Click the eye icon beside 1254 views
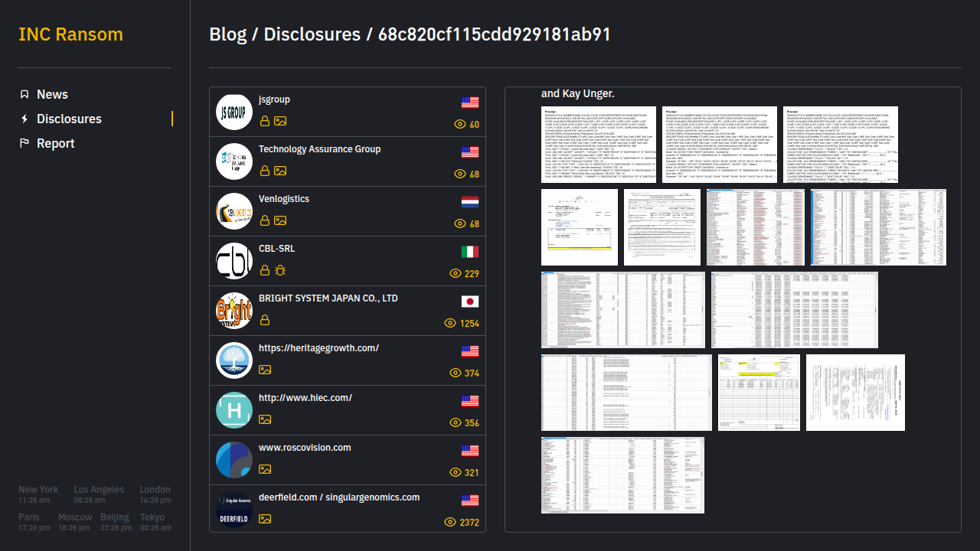Image resolution: width=980 pixels, height=551 pixels. pyautogui.click(x=450, y=323)
